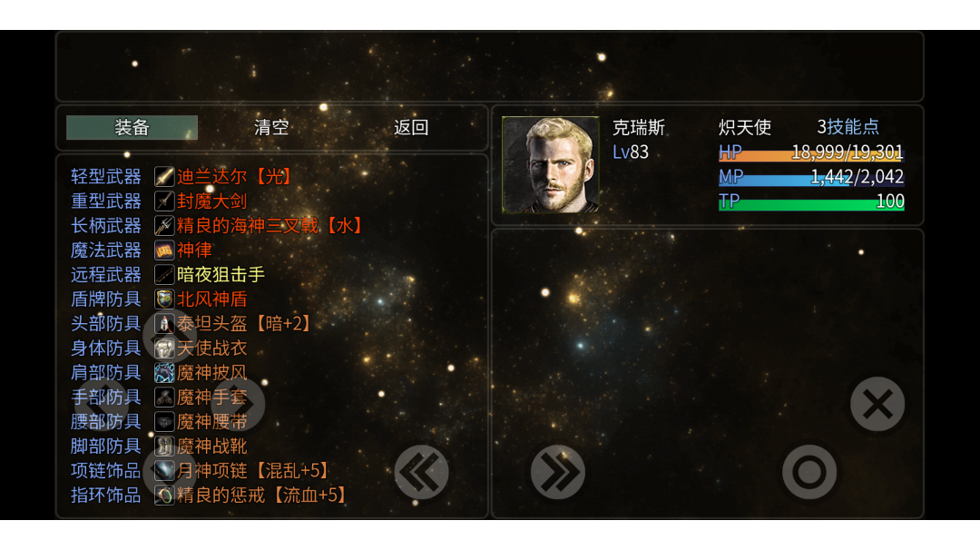Click the 北风神盾 shield icon
The width and height of the screenshot is (980, 550).
(163, 299)
